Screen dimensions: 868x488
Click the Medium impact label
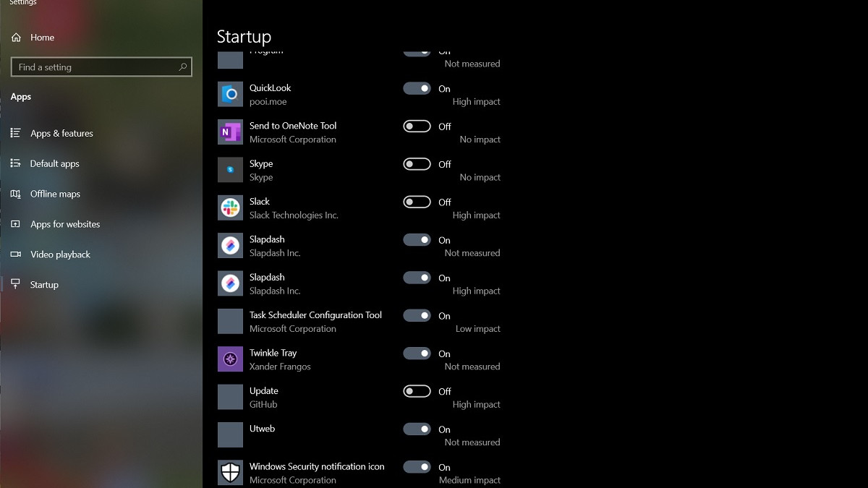[469, 480]
